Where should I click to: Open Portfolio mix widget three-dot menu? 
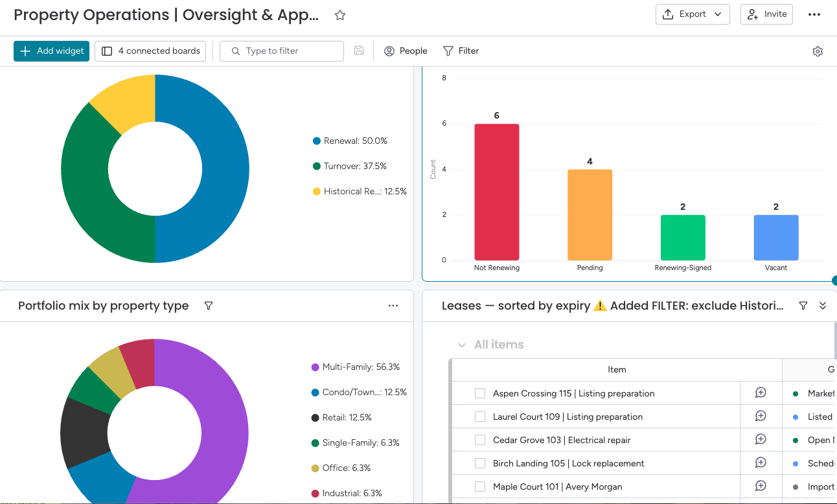point(393,306)
